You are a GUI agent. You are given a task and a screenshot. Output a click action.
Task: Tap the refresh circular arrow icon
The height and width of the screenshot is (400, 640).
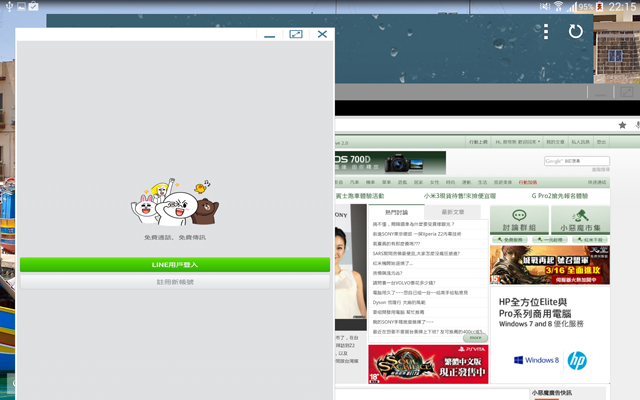point(576,31)
